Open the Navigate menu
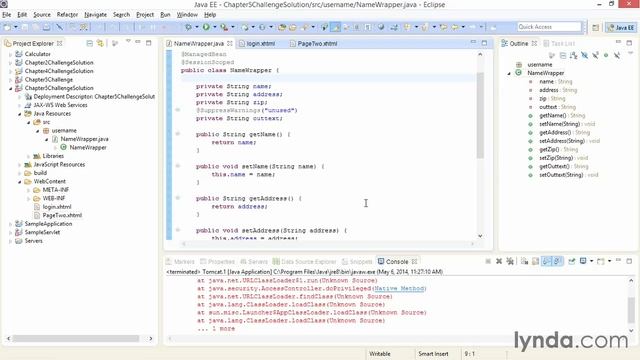 click(x=95, y=14)
